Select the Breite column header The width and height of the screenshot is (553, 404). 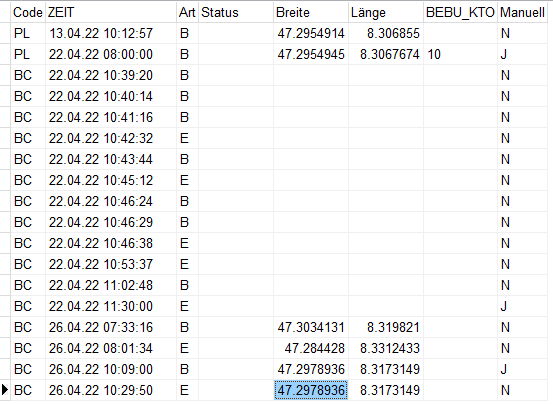pyautogui.click(x=311, y=12)
